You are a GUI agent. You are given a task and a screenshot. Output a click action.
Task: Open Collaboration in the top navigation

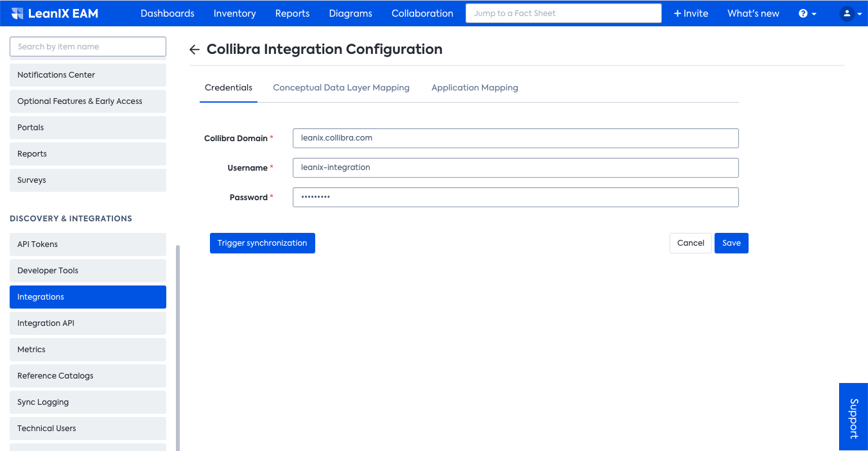pyautogui.click(x=422, y=13)
